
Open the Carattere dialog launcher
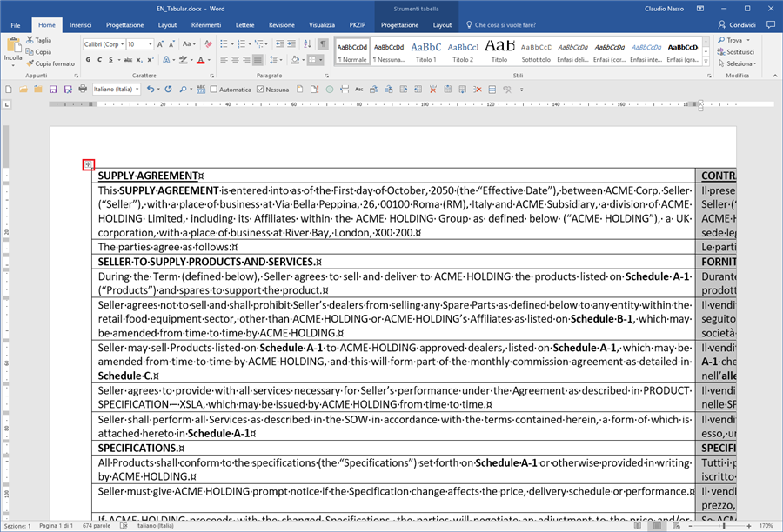[212, 76]
